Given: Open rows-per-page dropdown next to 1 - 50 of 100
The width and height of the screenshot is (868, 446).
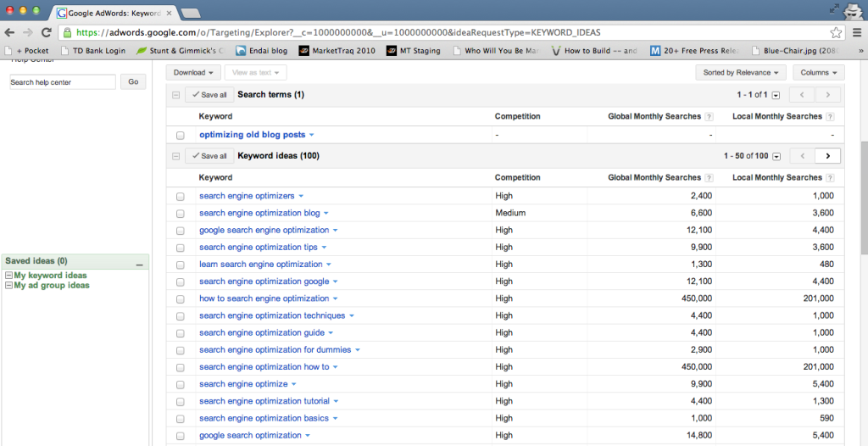Looking at the screenshot, I should [x=776, y=157].
